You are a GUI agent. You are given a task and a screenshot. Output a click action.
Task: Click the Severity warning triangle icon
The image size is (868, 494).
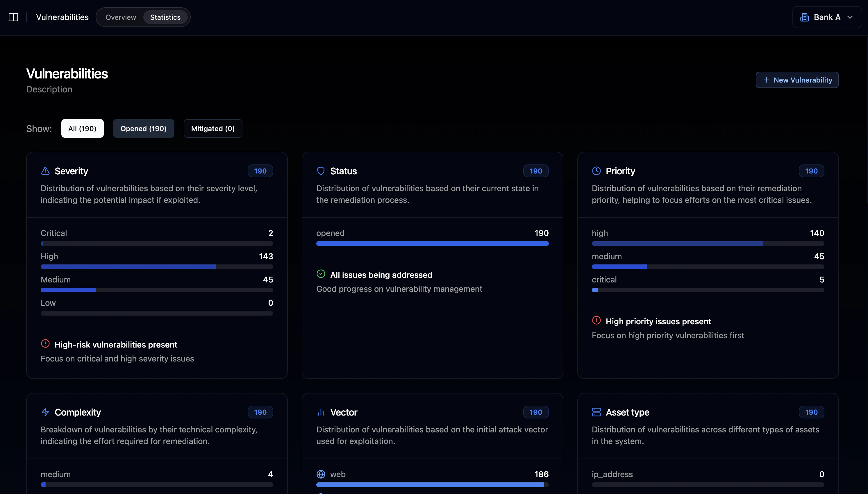[45, 171]
